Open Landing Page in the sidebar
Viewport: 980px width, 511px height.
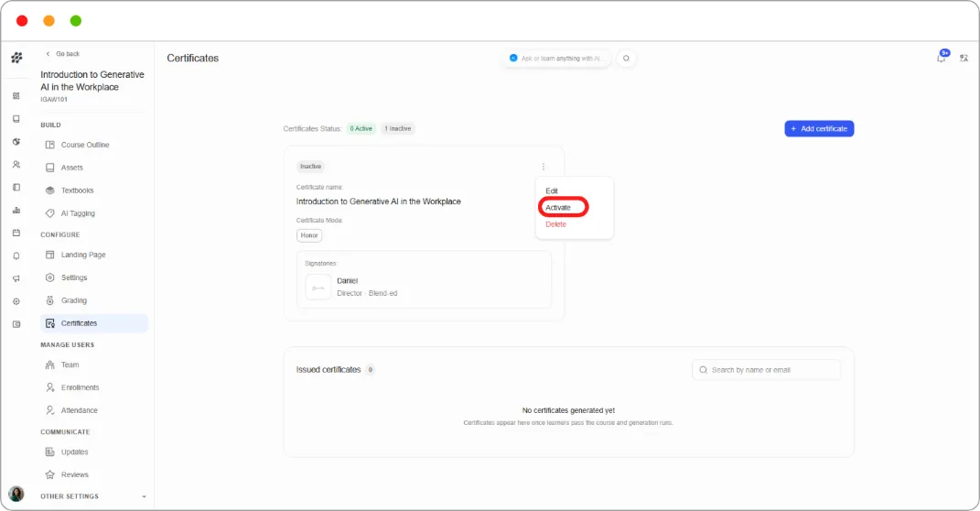(x=93, y=255)
